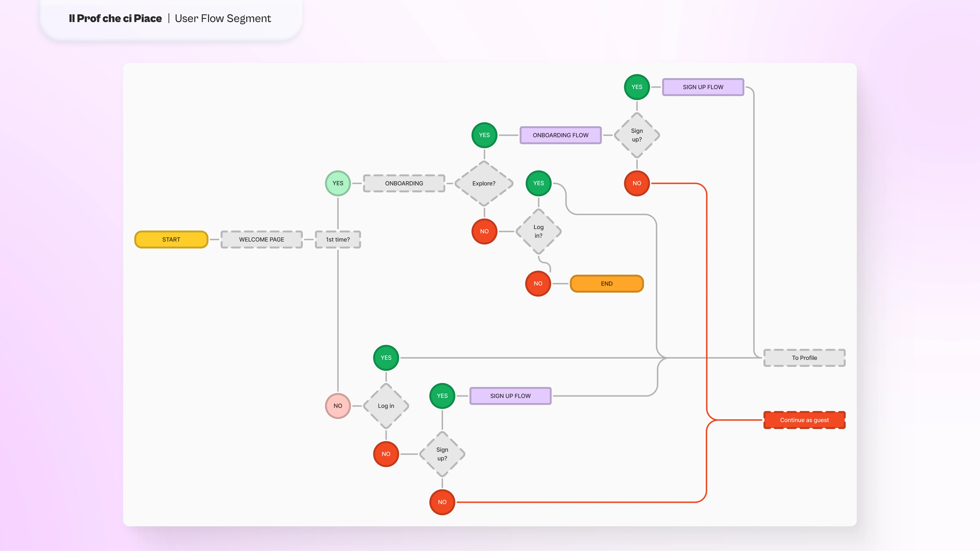Click the YES circle beside top SIGN UP FLOW
Viewport: 980px width, 551px height.
pyautogui.click(x=636, y=87)
